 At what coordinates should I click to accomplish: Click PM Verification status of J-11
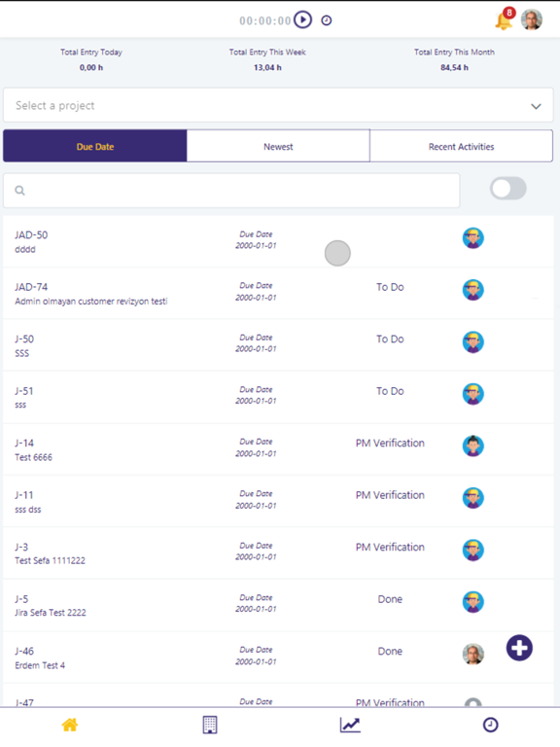coord(390,495)
